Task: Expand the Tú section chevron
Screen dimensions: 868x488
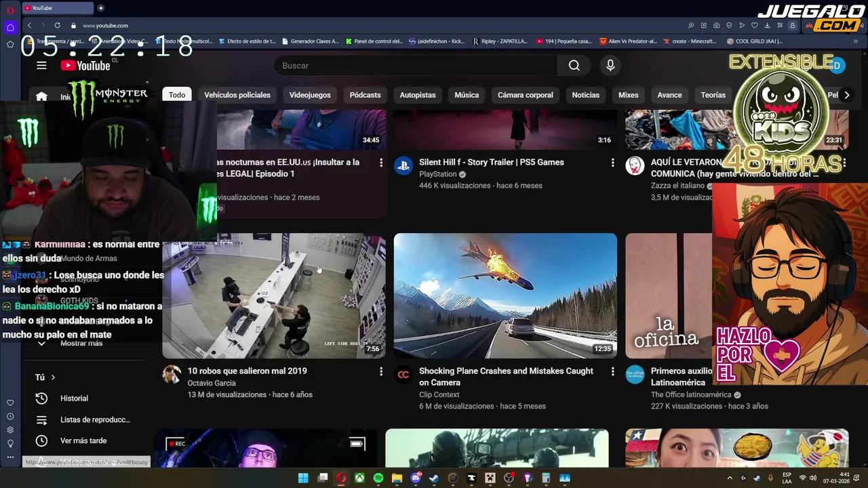Action: (x=53, y=378)
